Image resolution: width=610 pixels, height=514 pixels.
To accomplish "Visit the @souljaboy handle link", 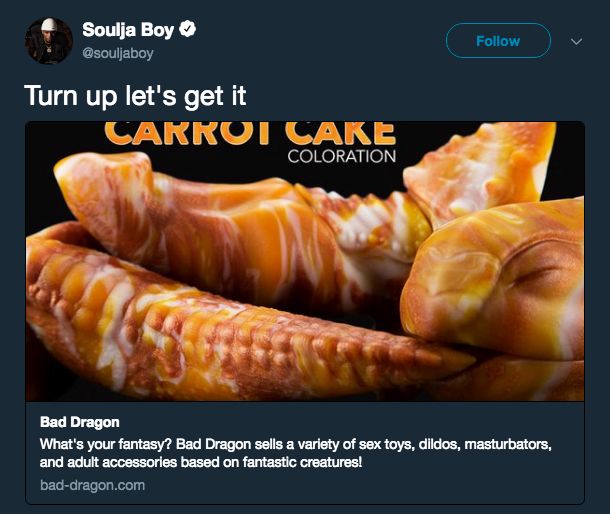I will 118,53.
